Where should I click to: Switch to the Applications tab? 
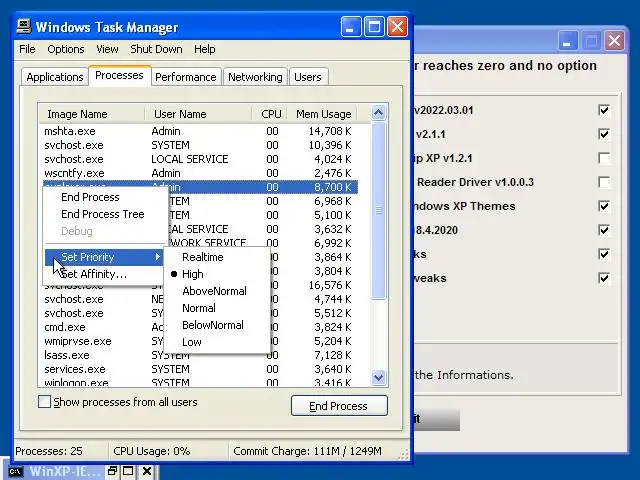click(x=55, y=77)
